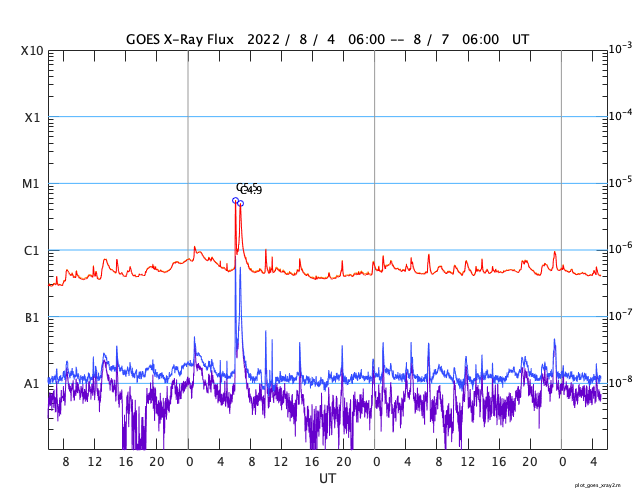The width and height of the screenshot is (640, 500).
Task: Select the M1 flare class label
Action: 32,184
